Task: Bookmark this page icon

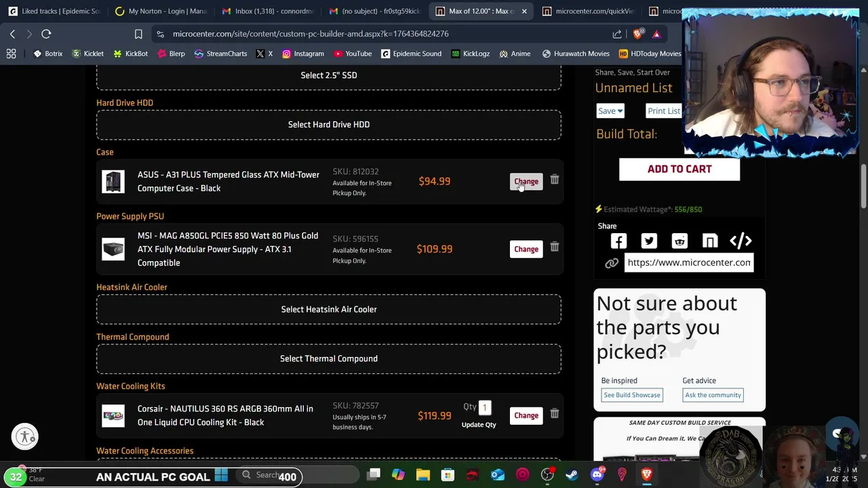Action: pyautogui.click(x=138, y=34)
